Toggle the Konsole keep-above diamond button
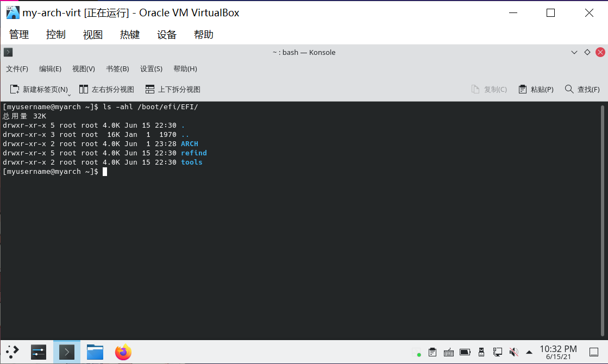Image resolution: width=608 pixels, height=364 pixels. pyautogui.click(x=587, y=52)
